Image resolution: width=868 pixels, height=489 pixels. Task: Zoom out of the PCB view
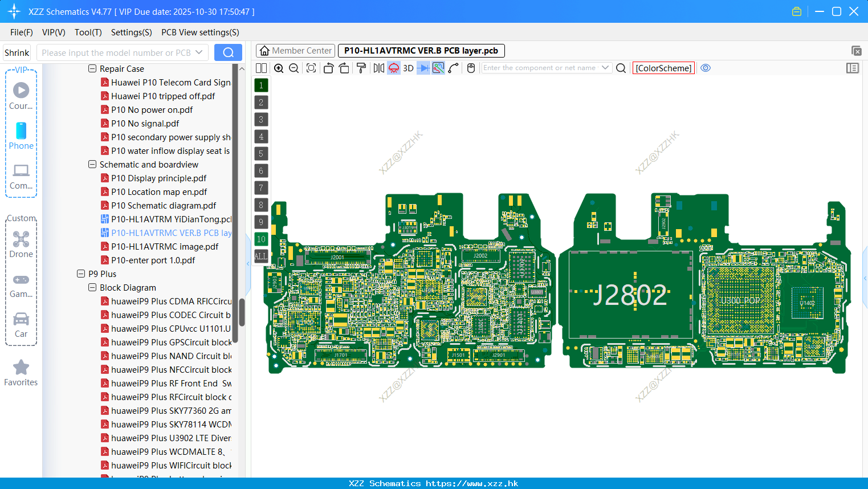point(294,68)
